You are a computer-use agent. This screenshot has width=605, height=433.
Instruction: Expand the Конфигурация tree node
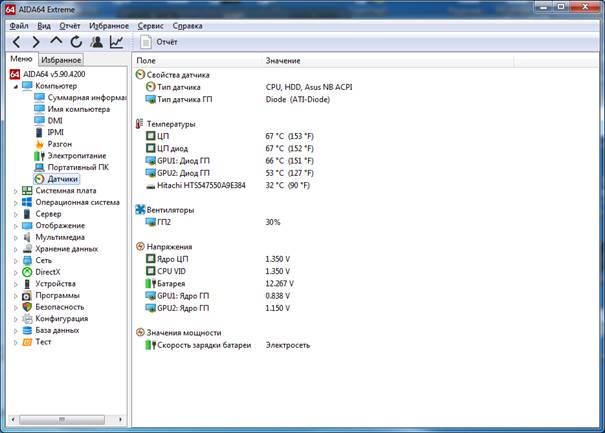pyautogui.click(x=15, y=319)
